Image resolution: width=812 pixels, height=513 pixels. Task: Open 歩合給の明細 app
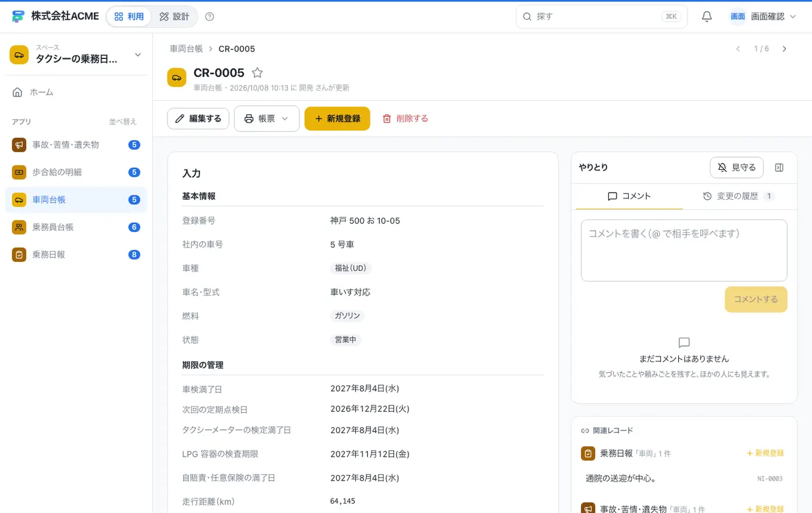(x=76, y=172)
